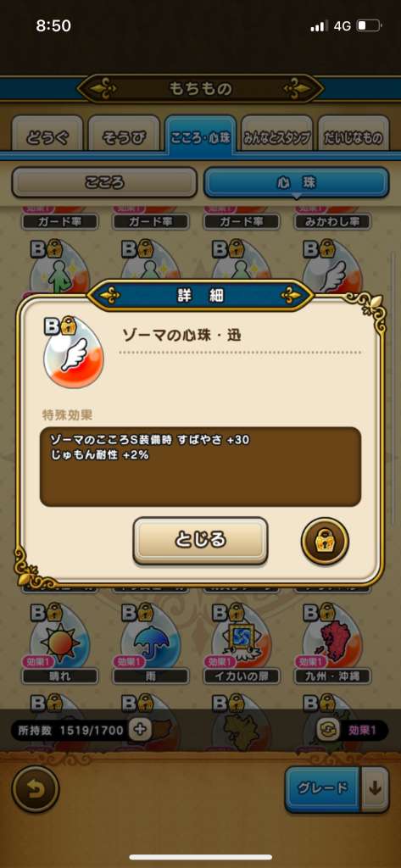Select the こころ sub-tab button
The image size is (401, 868).
point(104,183)
